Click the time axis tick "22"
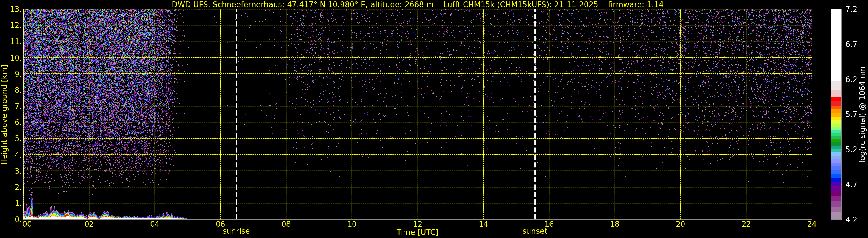The image size is (868, 238). coord(746,224)
